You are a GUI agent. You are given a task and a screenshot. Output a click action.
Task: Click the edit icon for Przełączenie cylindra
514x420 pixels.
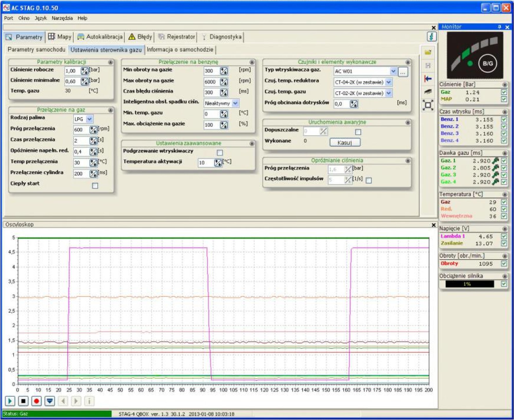93,174
